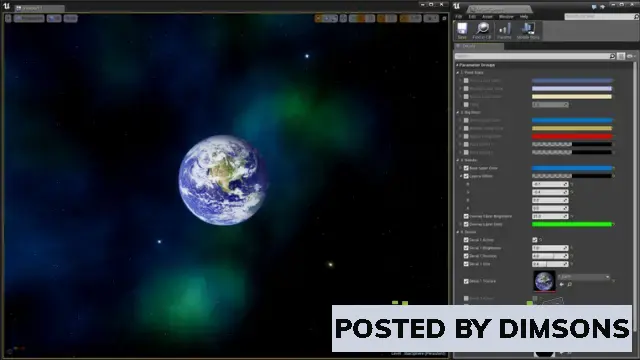Image resolution: width=640 pixels, height=360 pixels.
Task: Toggle Decal 1 Rotation override checkbox
Action: (x=466, y=256)
